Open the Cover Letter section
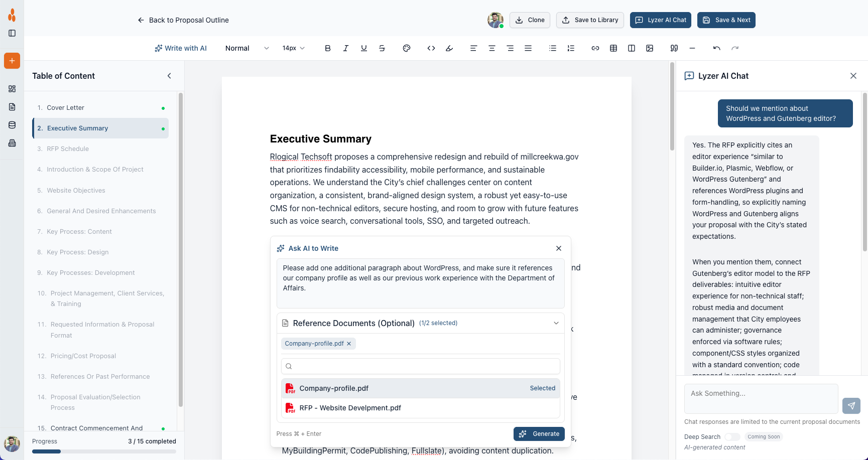The image size is (868, 460). [65, 108]
